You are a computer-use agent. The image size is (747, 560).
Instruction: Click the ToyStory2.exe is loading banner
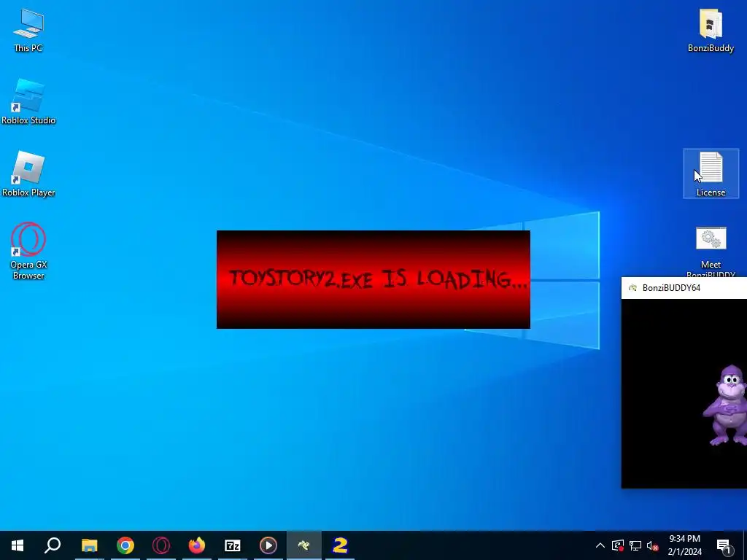[373, 279]
